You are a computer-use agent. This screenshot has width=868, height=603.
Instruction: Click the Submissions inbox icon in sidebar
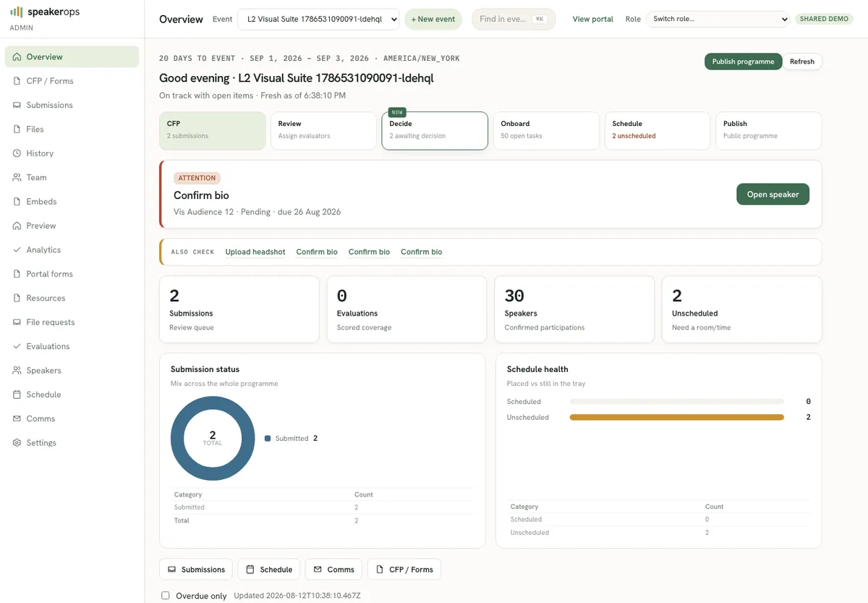pos(17,105)
